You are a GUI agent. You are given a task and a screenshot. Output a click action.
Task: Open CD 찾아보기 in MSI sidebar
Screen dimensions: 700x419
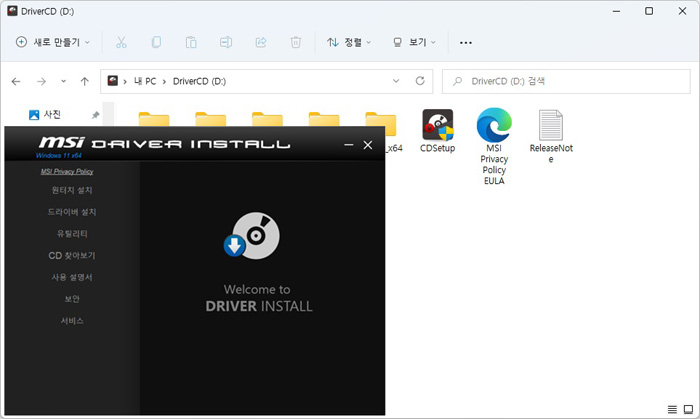[72, 255]
